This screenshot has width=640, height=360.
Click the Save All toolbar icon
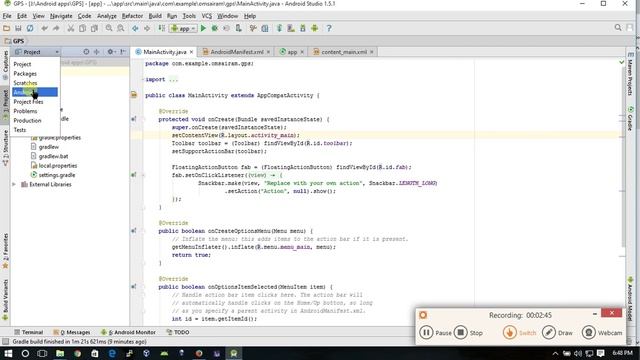pos(18,28)
